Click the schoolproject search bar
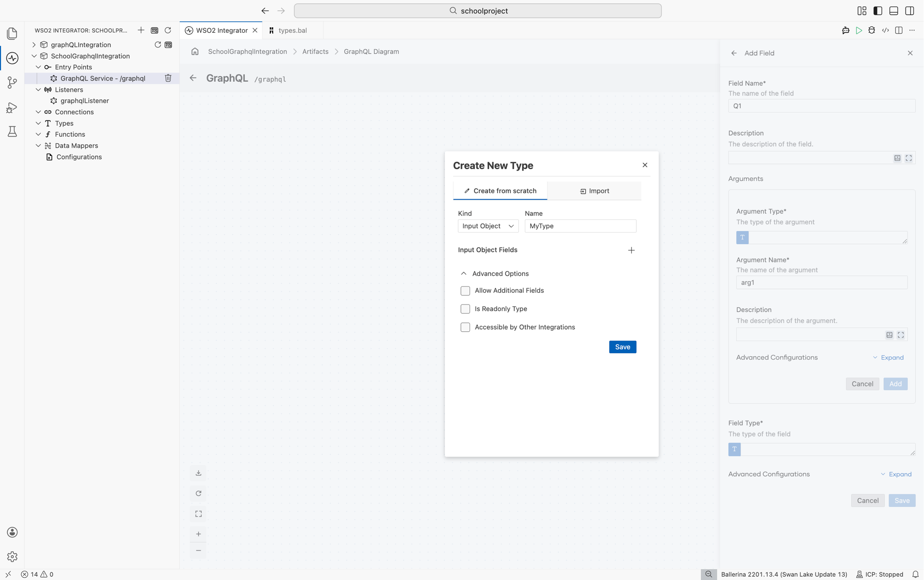 478,11
